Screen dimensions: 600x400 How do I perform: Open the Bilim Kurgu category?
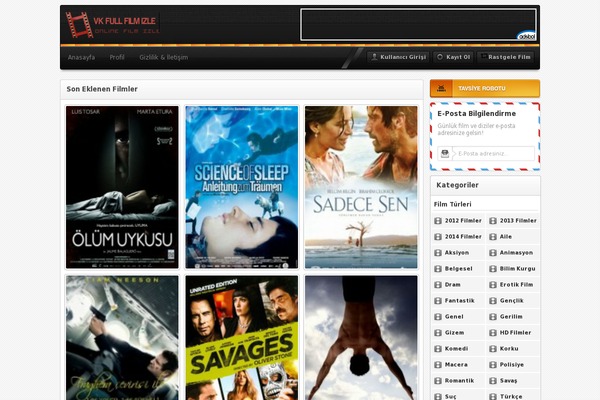point(512,269)
